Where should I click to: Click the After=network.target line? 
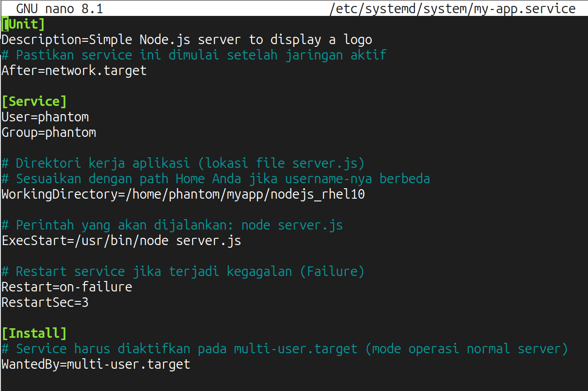pyautogui.click(x=74, y=70)
